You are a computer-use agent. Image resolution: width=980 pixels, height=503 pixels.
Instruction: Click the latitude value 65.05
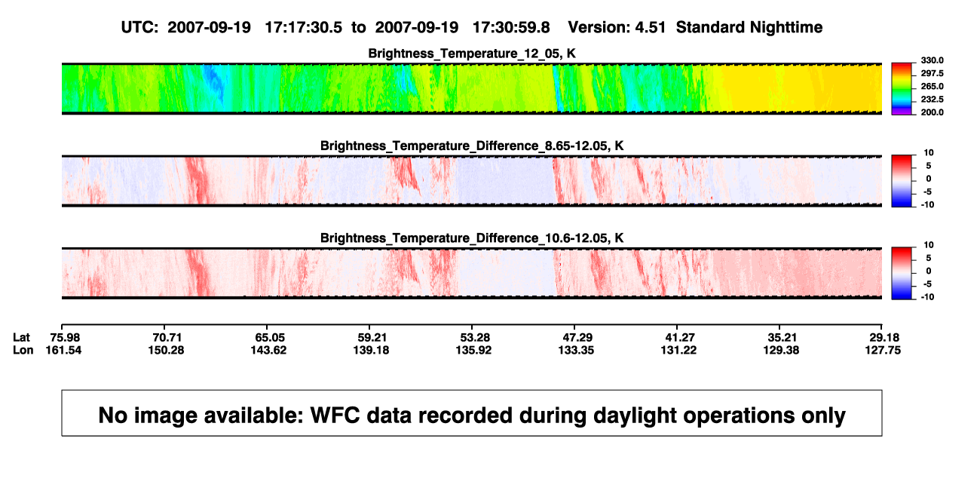[x=270, y=337]
